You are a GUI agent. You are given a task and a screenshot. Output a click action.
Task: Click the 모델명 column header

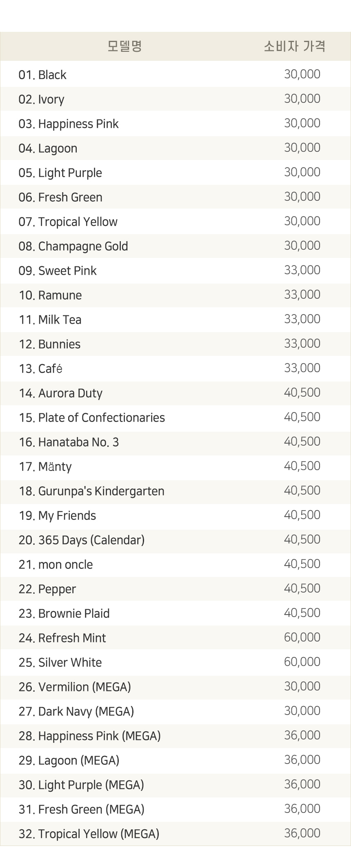(x=124, y=46)
